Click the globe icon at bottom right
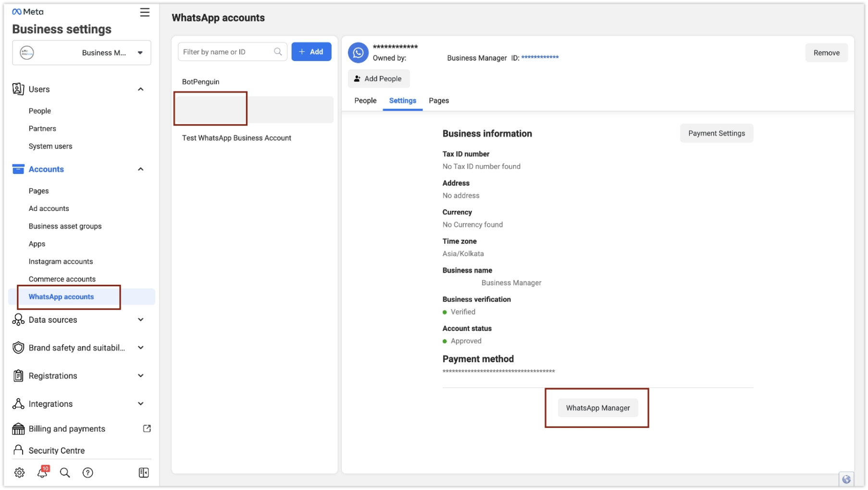868x490 pixels. pos(846,479)
